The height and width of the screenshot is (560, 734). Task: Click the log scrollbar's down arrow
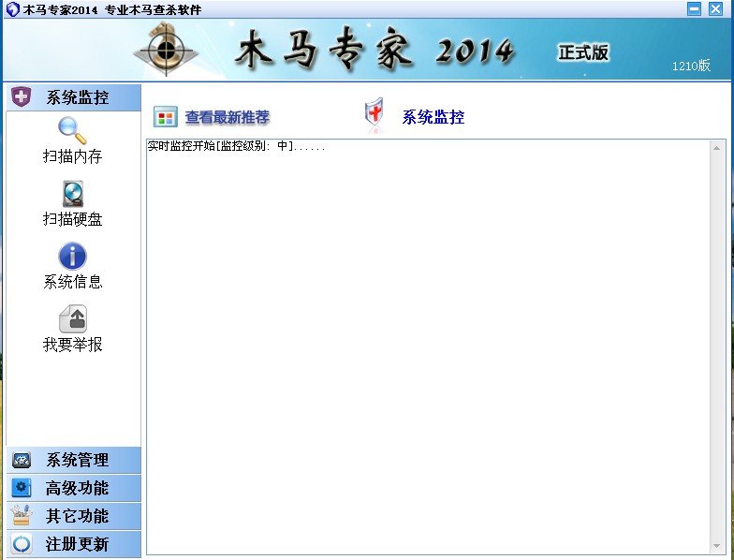pos(717,546)
